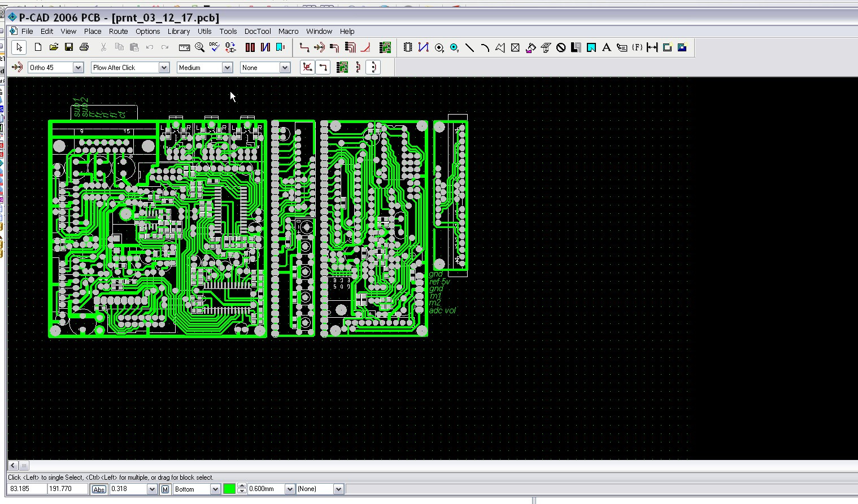Select the arrow Select tool
The width and height of the screenshot is (858, 504).
tap(19, 47)
